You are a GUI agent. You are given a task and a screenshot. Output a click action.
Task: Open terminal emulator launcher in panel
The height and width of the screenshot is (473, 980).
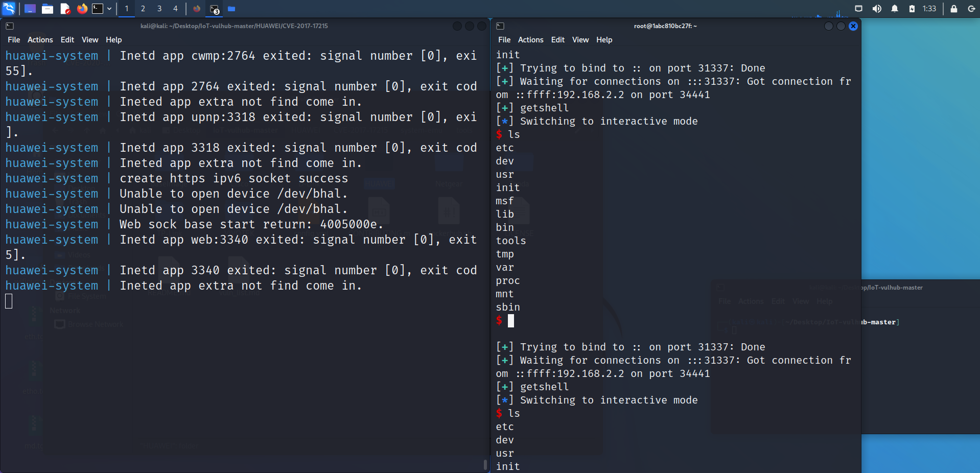coord(98,9)
